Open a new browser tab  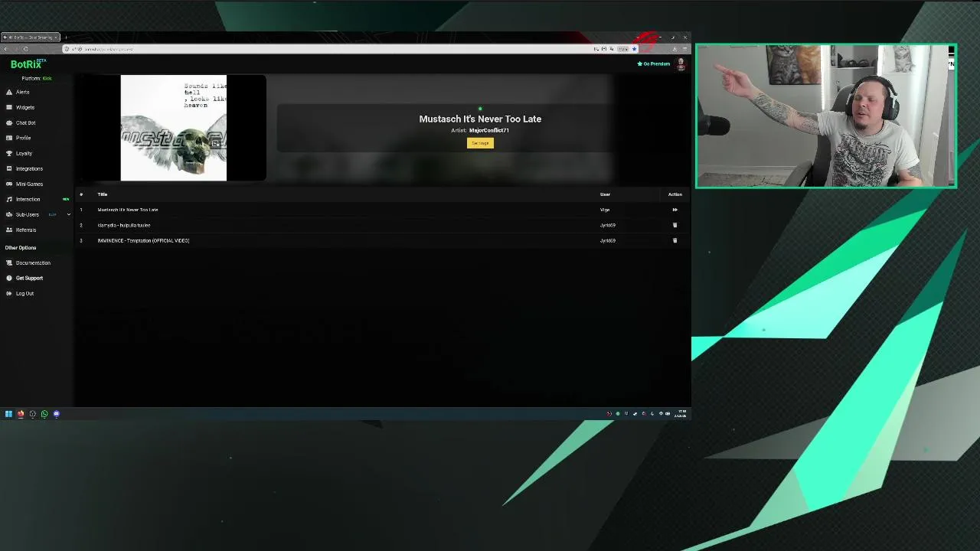[66, 37]
